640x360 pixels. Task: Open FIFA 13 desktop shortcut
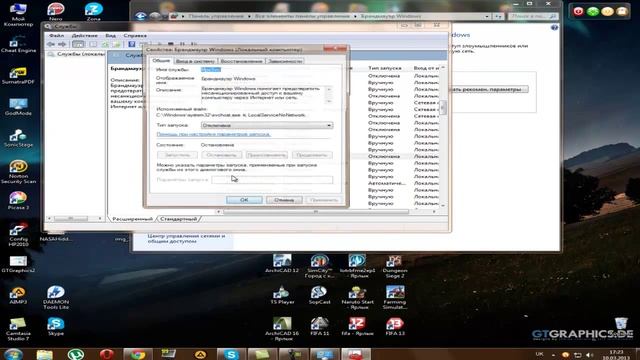coord(395,327)
